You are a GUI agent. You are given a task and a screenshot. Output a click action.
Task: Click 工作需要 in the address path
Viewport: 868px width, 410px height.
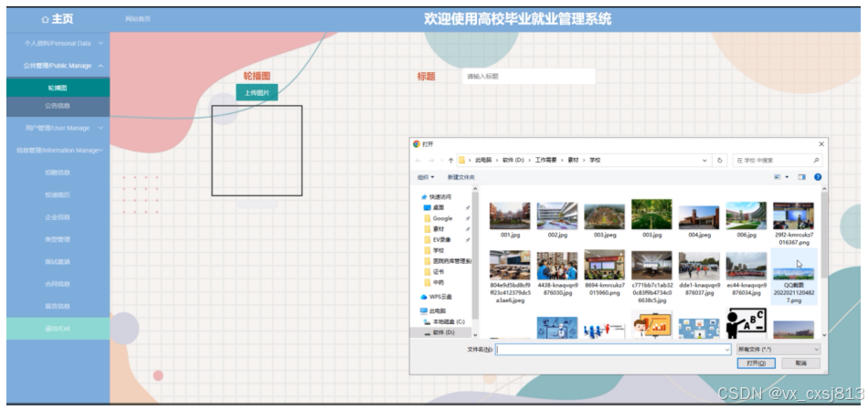coord(545,161)
